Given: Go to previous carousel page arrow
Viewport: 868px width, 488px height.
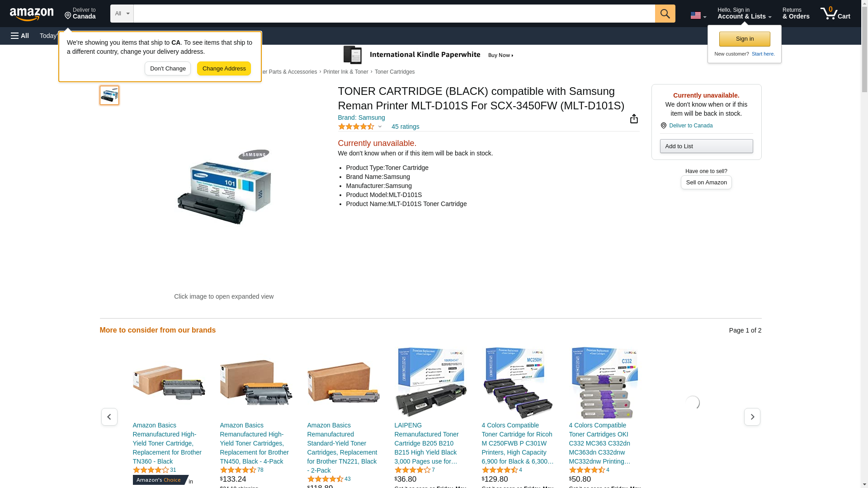Looking at the screenshot, I should pyautogui.click(x=109, y=417).
